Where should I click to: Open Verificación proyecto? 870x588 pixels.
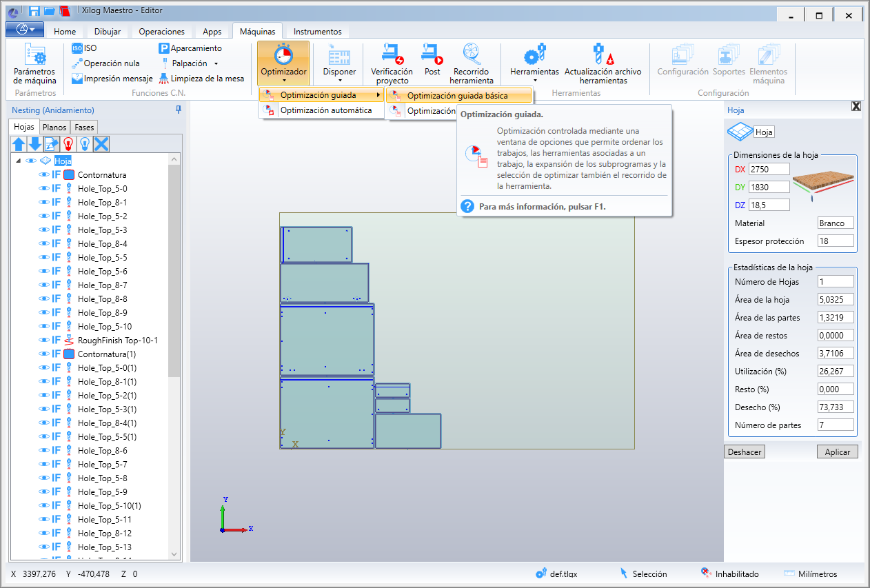[x=392, y=64]
